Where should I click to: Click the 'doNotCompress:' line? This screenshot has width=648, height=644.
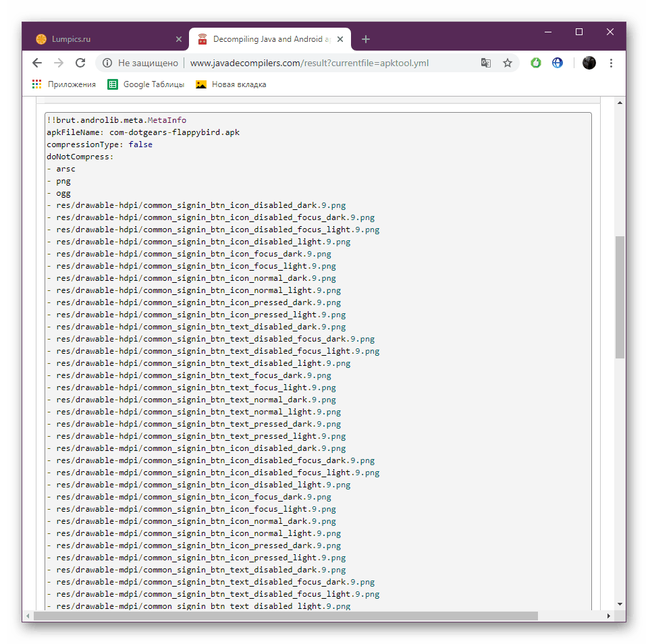(80, 157)
